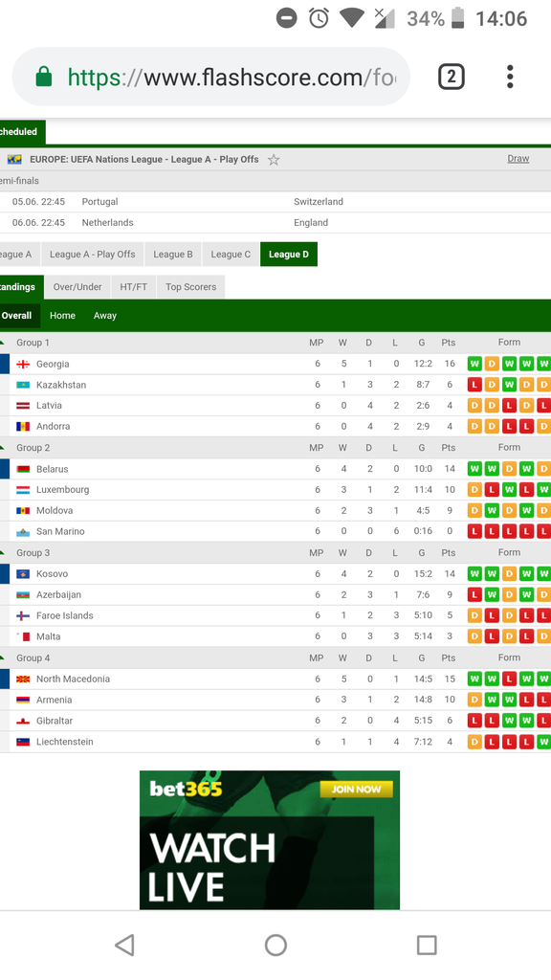The image size is (551, 980).
Task: Click Georgia's first green W form badge
Action: [474, 364]
